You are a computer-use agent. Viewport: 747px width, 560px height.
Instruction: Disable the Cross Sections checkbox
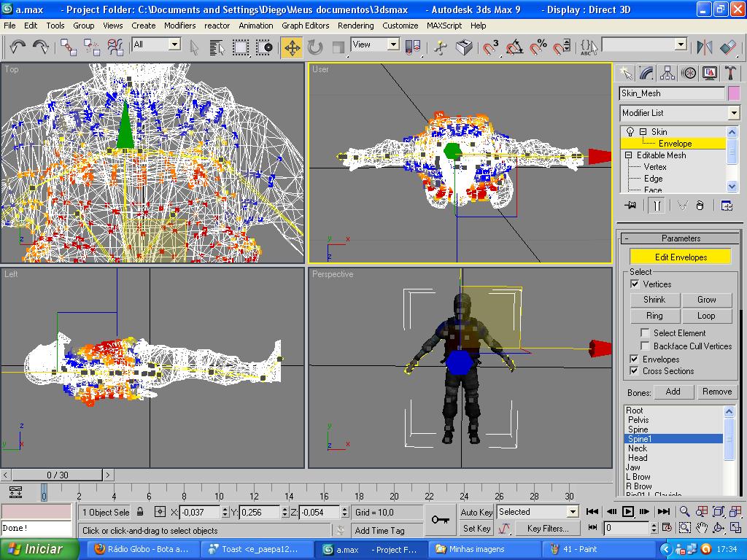pyautogui.click(x=635, y=371)
